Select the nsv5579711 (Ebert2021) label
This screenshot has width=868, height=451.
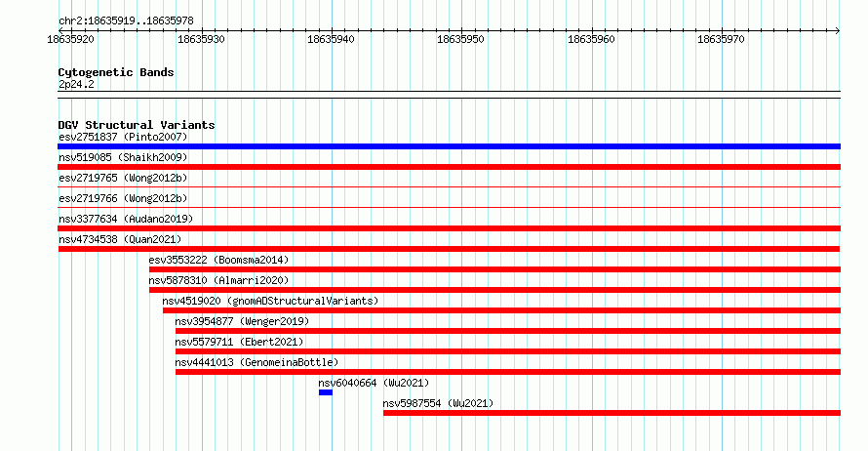tap(239, 342)
